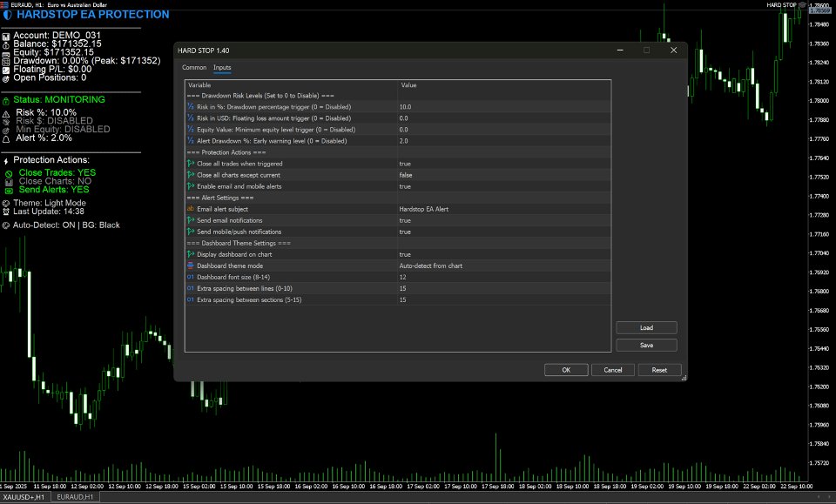Select the XAUUSD+,H1 tab at bottom
836x504 pixels.
click(24, 496)
